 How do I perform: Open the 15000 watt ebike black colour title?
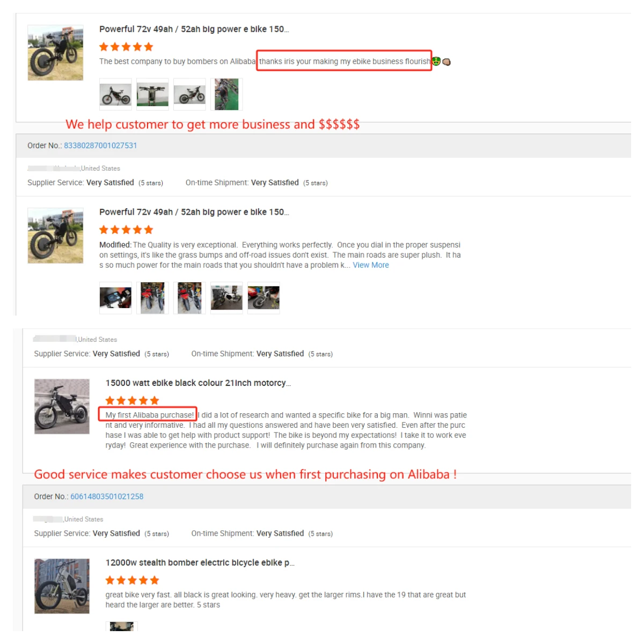(198, 383)
